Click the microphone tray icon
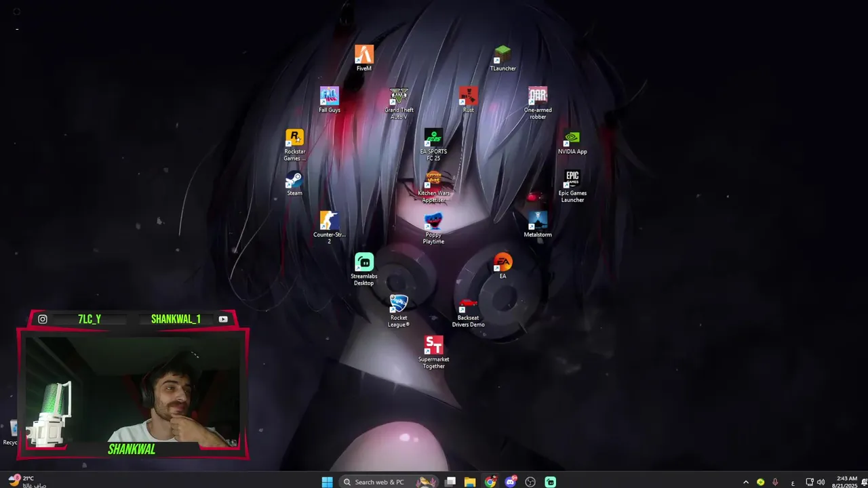 775,482
